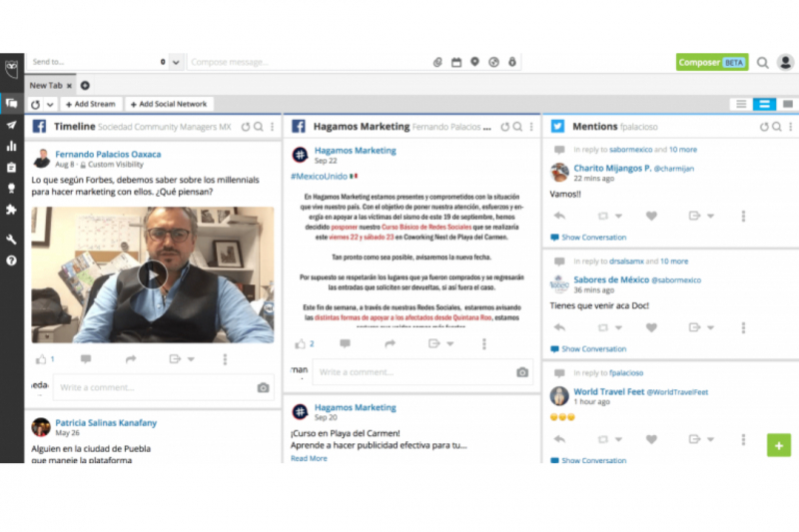Refresh the Mentions stream

pyautogui.click(x=764, y=127)
